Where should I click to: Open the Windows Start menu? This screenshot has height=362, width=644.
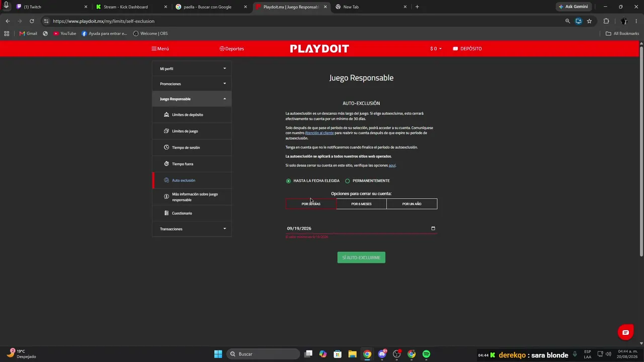click(218, 354)
